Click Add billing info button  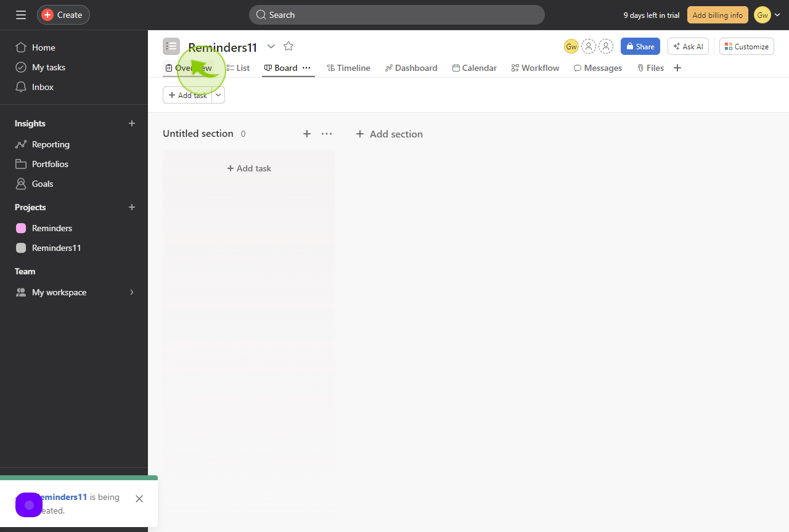click(717, 15)
